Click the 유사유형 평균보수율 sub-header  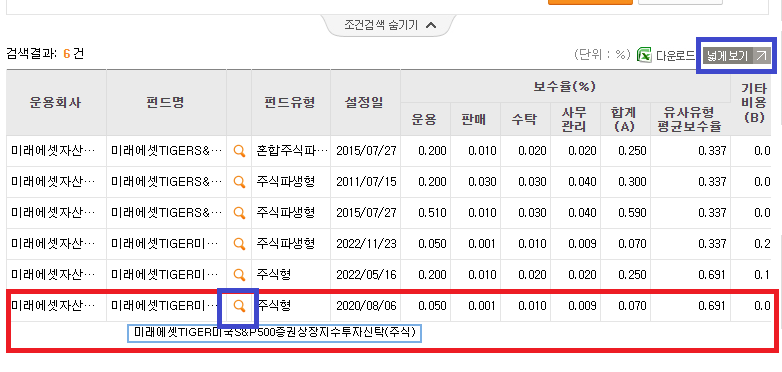pos(690,119)
